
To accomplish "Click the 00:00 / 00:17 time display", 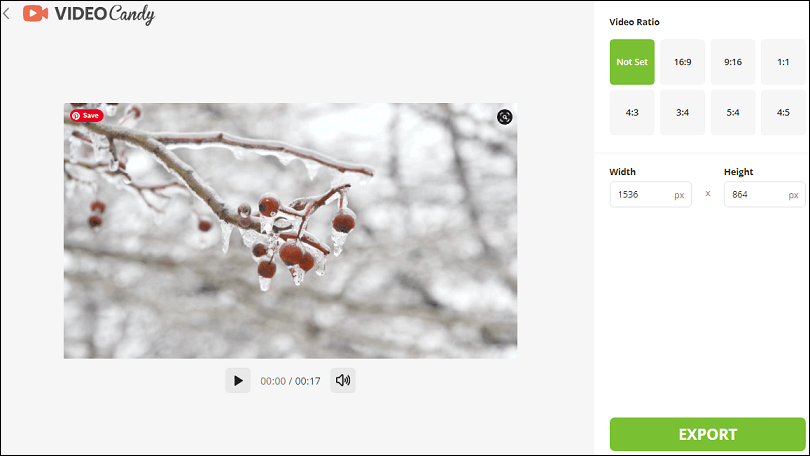I will (290, 381).
